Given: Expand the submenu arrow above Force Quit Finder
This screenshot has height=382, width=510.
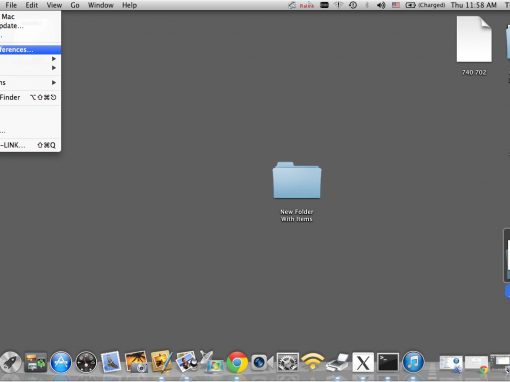Looking at the screenshot, I should (x=54, y=83).
